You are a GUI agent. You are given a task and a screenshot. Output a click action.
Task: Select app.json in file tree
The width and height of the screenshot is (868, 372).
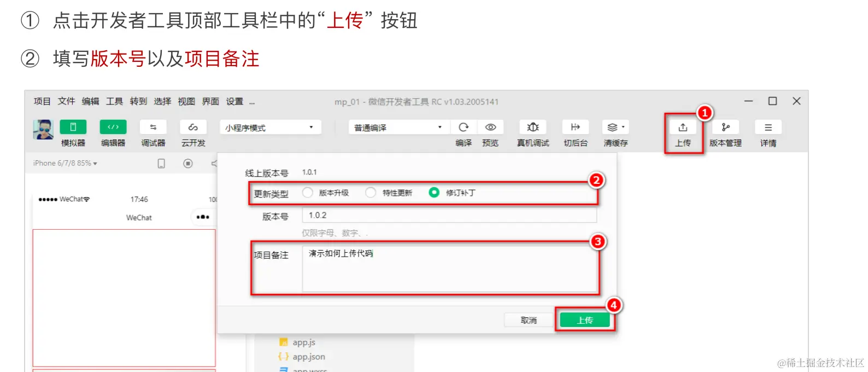tap(302, 357)
